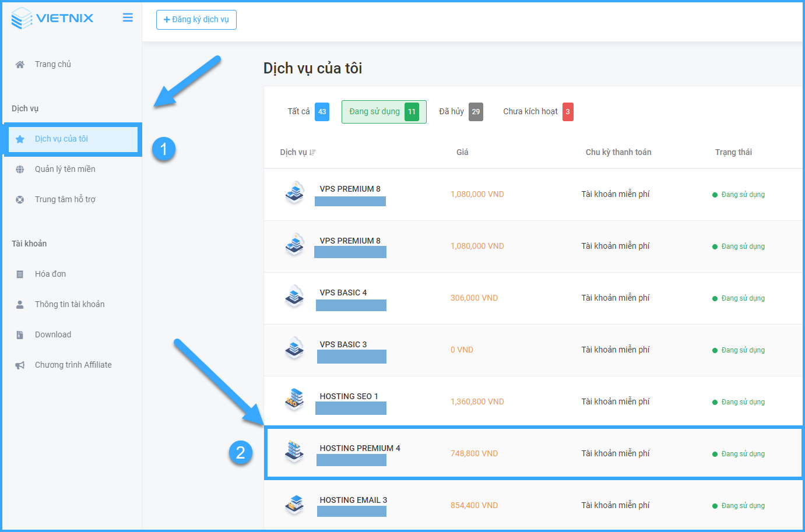Click the invoice icon beside Hóa đơn
The width and height of the screenshot is (805, 532).
pos(20,274)
